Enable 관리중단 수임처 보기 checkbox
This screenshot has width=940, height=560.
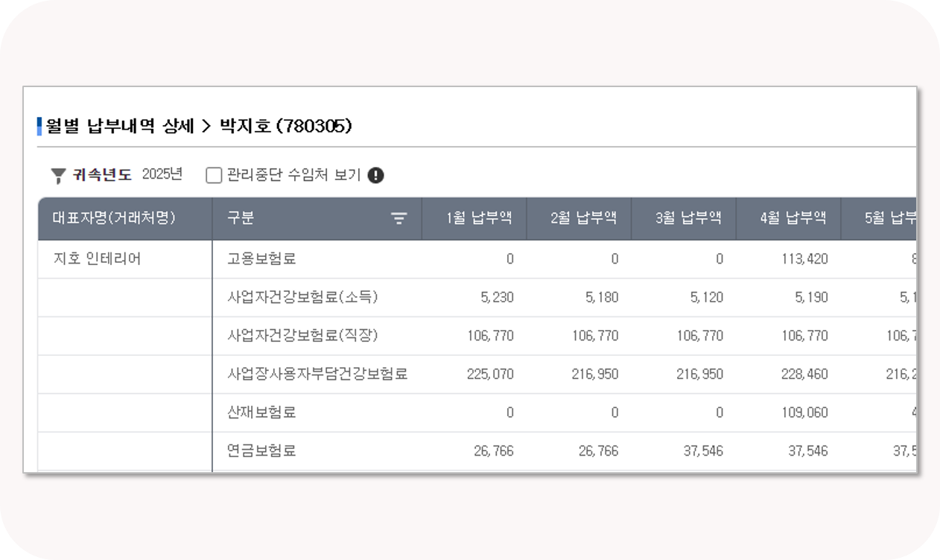pyautogui.click(x=214, y=175)
